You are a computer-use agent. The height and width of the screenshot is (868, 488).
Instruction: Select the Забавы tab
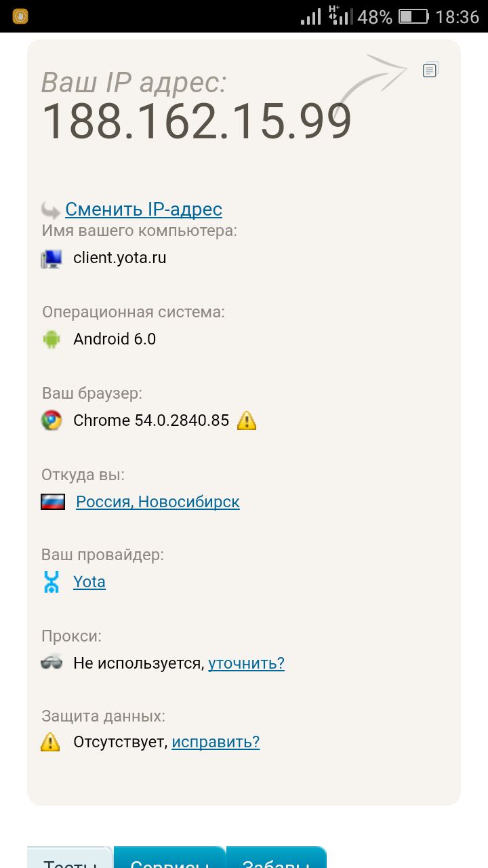[x=276, y=859]
